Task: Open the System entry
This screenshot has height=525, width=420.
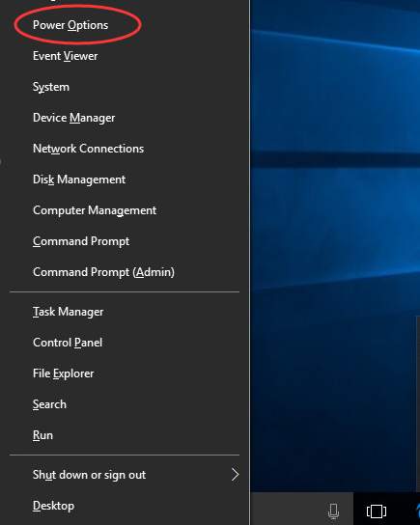Action: point(125,87)
